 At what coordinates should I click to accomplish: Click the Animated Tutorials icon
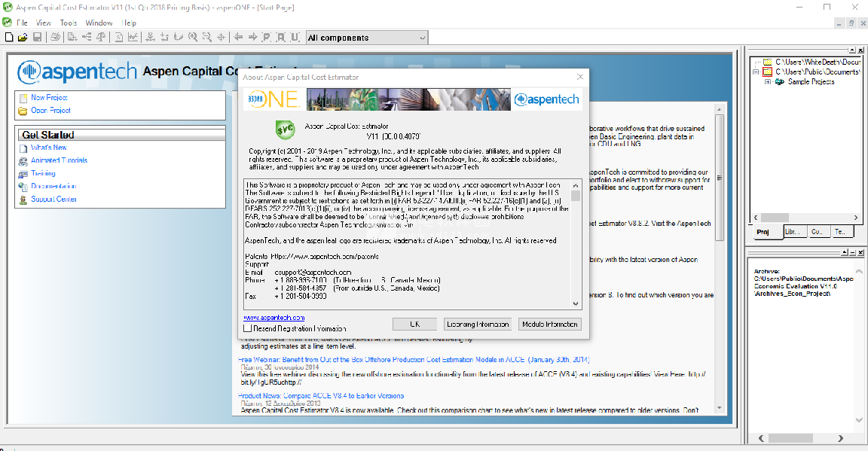pos(23,161)
